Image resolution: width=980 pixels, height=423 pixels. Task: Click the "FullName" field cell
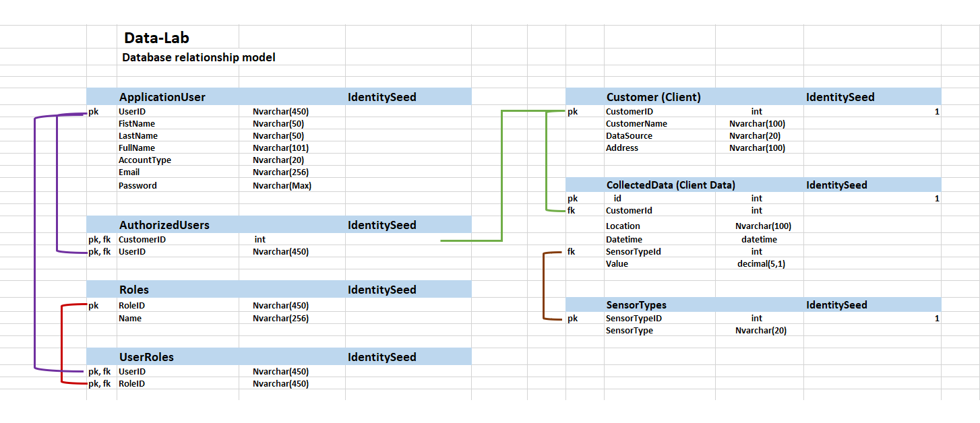[137, 148]
